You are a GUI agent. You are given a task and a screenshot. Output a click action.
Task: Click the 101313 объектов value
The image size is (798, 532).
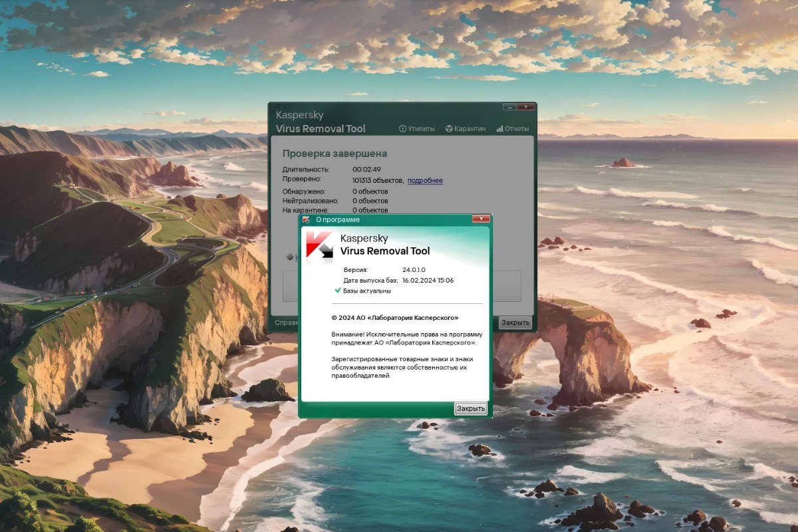[x=378, y=180]
